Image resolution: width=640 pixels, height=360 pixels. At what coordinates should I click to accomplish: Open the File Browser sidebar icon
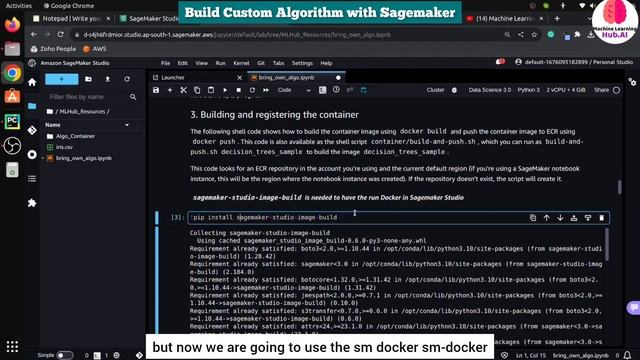point(32,106)
